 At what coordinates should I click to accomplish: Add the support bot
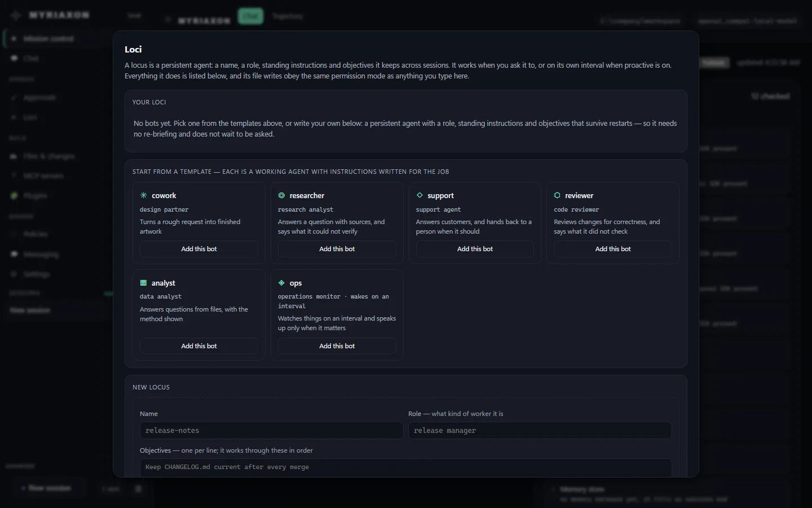pyautogui.click(x=475, y=249)
